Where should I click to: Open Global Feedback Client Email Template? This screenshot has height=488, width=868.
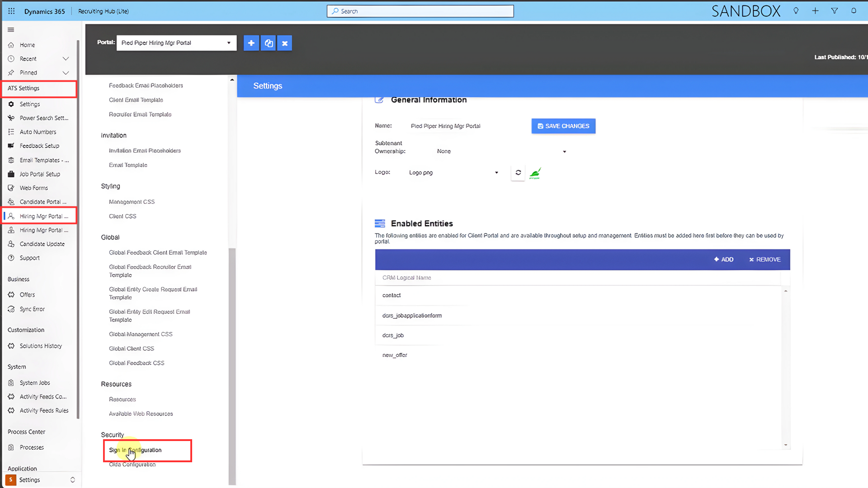[158, 253]
